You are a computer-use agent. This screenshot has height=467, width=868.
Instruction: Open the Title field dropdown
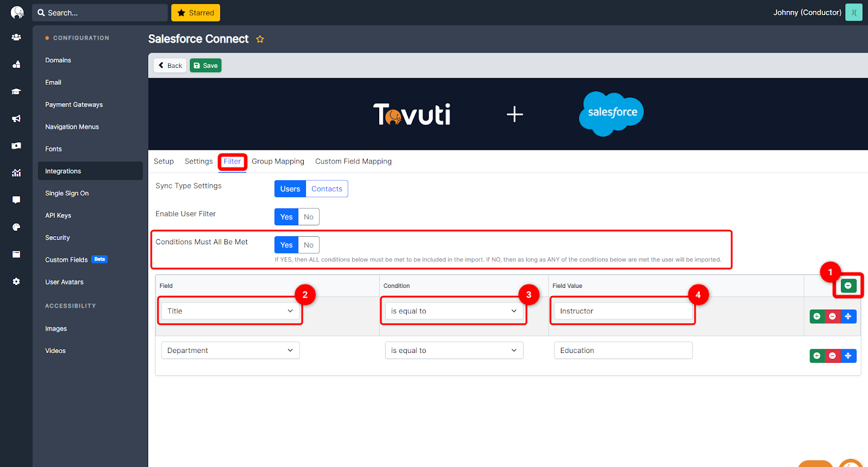pos(231,311)
